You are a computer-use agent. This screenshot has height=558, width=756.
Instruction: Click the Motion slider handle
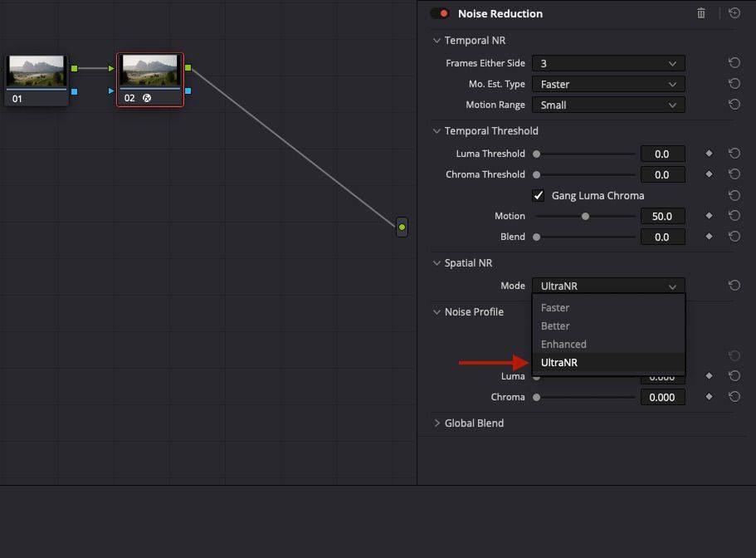[584, 216]
